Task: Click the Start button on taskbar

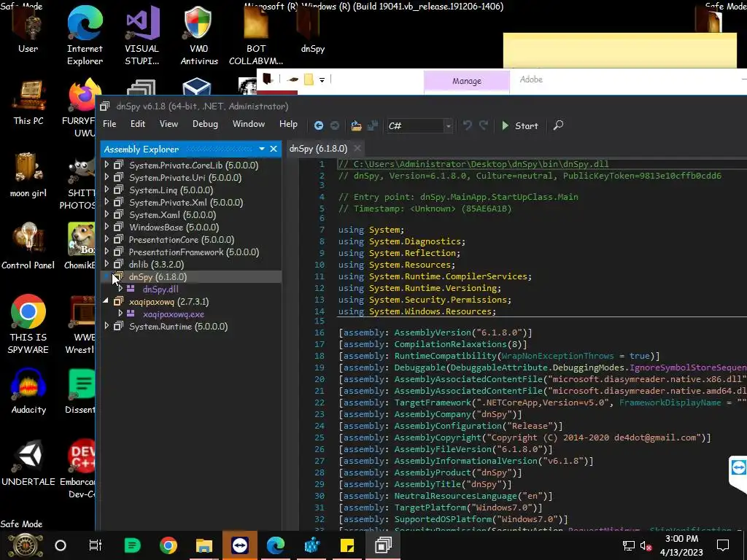Action: [x=26, y=545]
